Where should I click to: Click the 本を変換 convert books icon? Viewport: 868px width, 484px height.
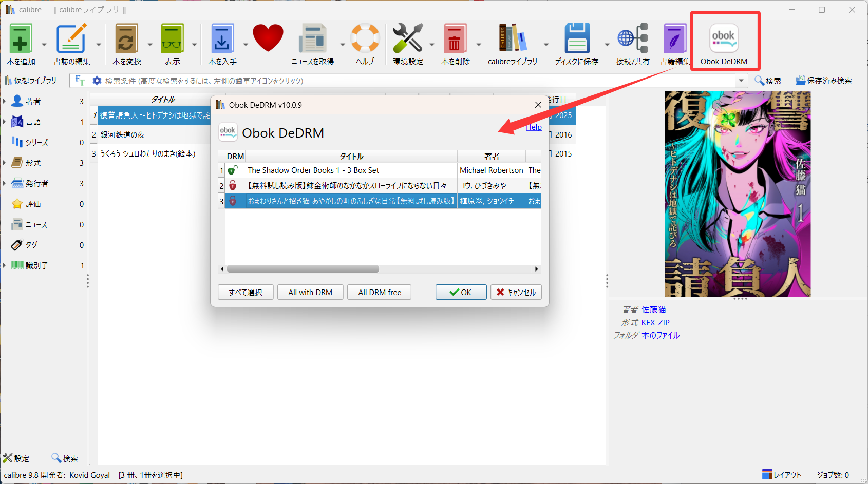127,38
